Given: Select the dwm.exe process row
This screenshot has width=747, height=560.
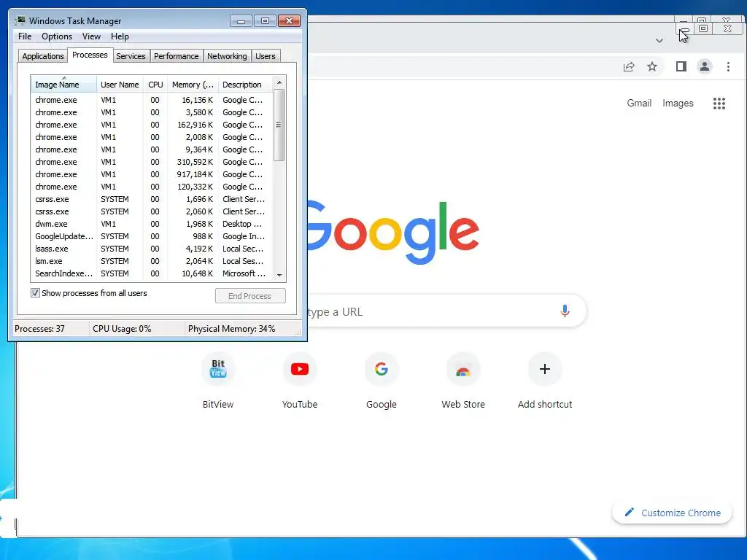Looking at the screenshot, I should 152,224.
